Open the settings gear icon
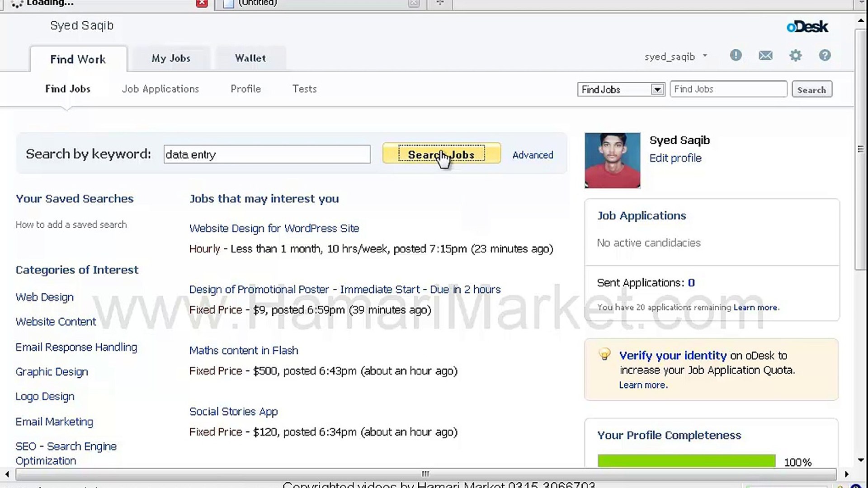The width and height of the screenshot is (868, 488). tap(795, 55)
